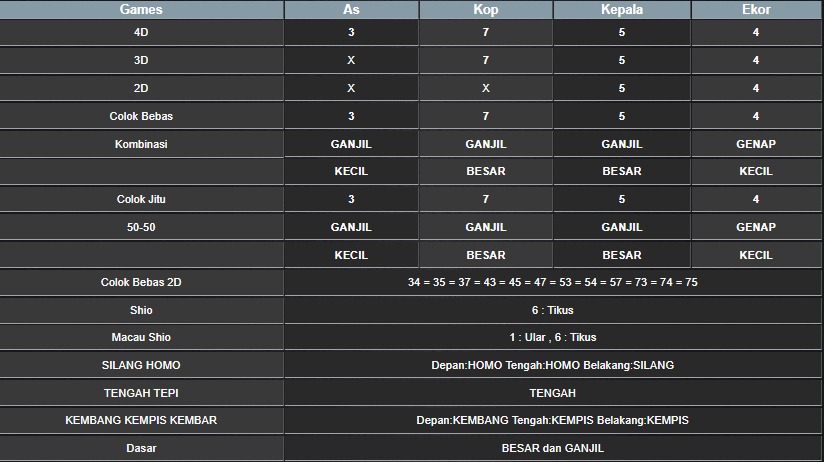This screenshot has height=462, width=824.
Task: Click the X in 2D As cell
Action: (351, 88)
